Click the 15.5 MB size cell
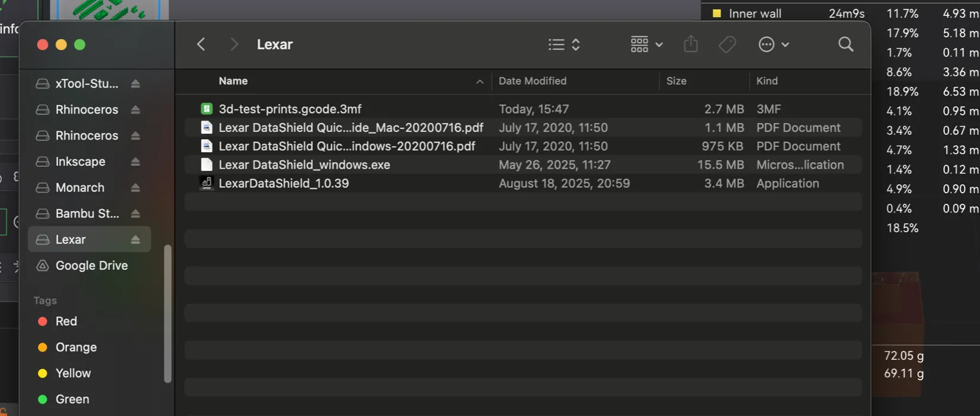This screenshot has height=416, width=980. click(720, 165)
